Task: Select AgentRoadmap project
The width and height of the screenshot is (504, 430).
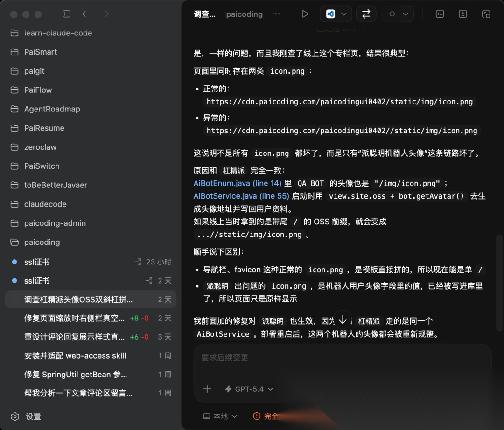Action: [91, 109]
